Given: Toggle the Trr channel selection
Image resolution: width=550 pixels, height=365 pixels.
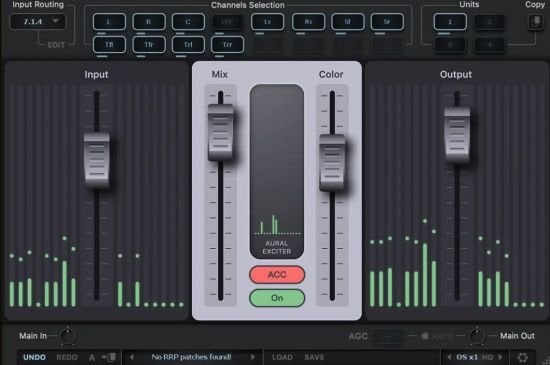Looking at the screenshot, I should [x=227, y=45].
